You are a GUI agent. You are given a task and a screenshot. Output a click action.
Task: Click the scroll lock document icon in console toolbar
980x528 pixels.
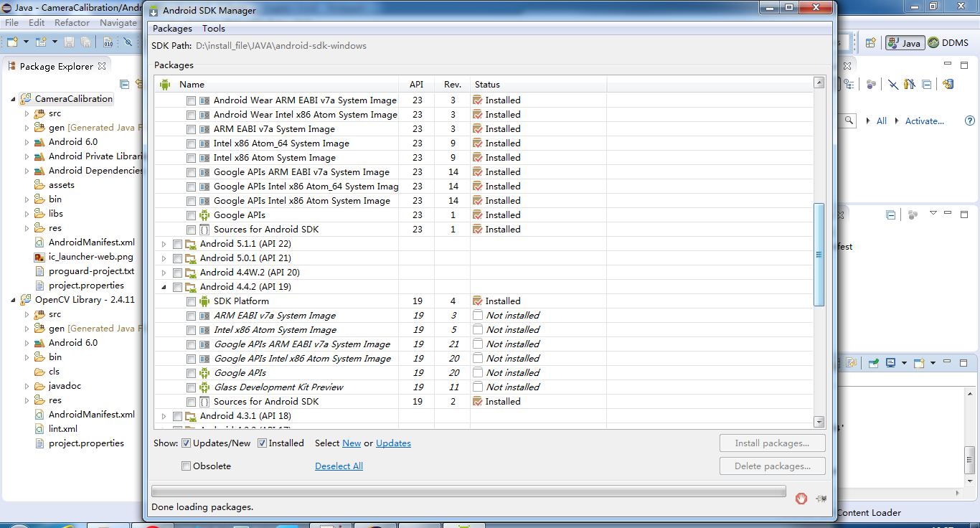pos(851,363)
